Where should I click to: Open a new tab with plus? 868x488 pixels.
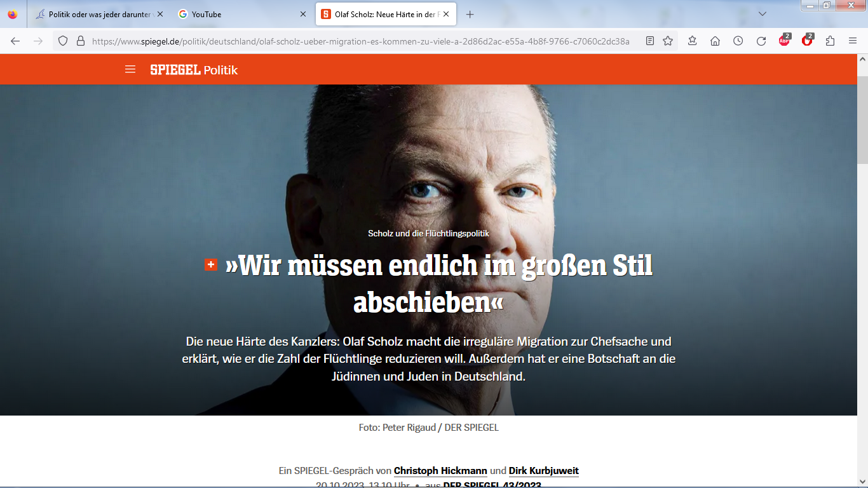pos(470,14)
